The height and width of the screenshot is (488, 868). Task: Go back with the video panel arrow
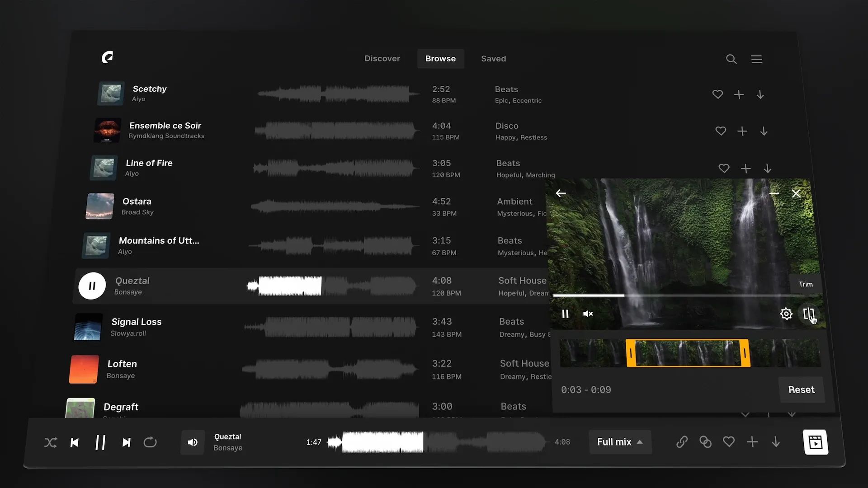click(x=561, y=193)
